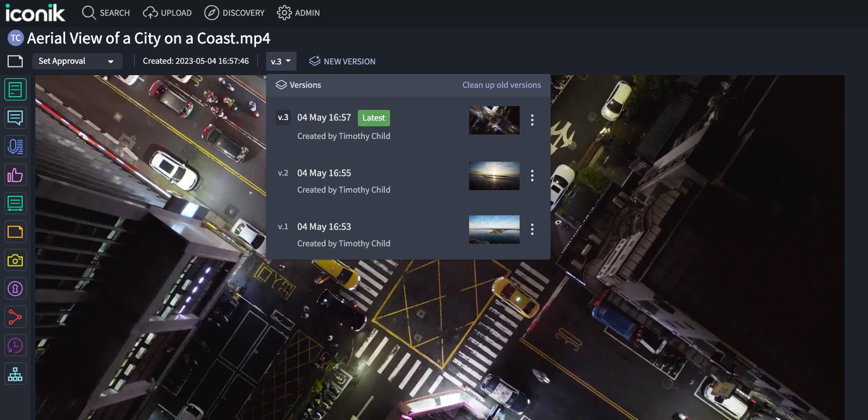
Task: Open the Set Approval dropdown
Action: pyautogui.click(x=77, y=61)
